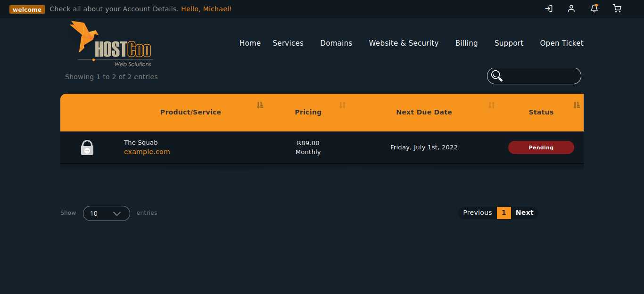This screenshot has height=294, width=644.
Task: Open the Billing menu
Action: coord(466,43)
